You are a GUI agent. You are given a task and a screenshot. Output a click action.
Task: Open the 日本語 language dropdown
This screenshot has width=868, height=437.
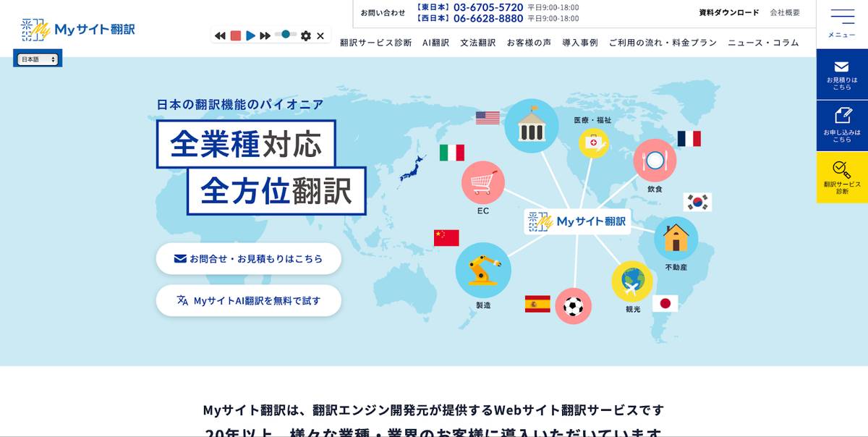38,59
